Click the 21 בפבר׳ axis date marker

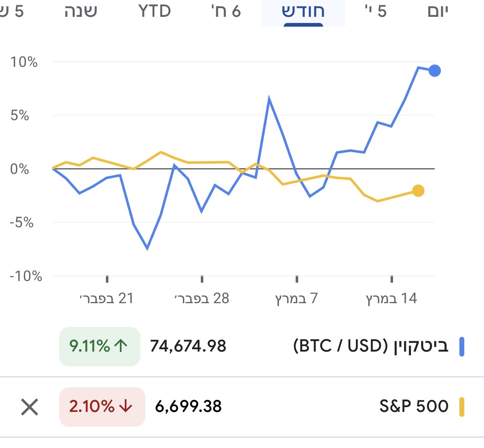click(x=107, y=298)
